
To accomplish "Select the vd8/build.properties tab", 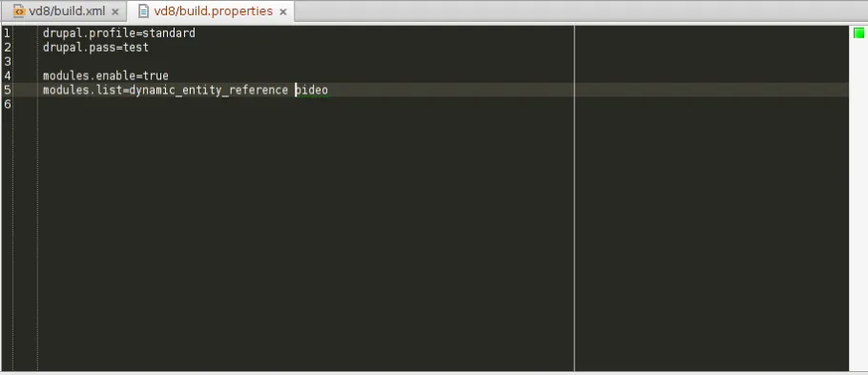I will [x=213, y=11].
